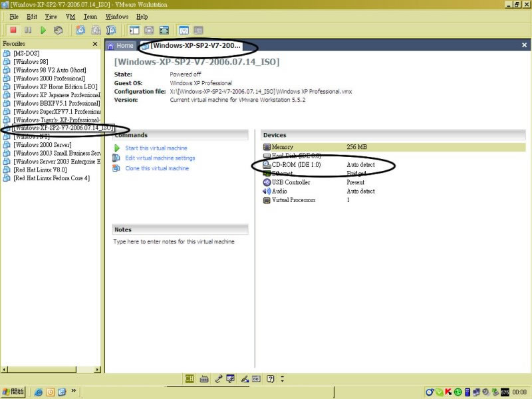Image resolution: width=532 pixels, height=399 pixels.
Task: Click the microphone icon in the language bar
Action: coord(219,379)
